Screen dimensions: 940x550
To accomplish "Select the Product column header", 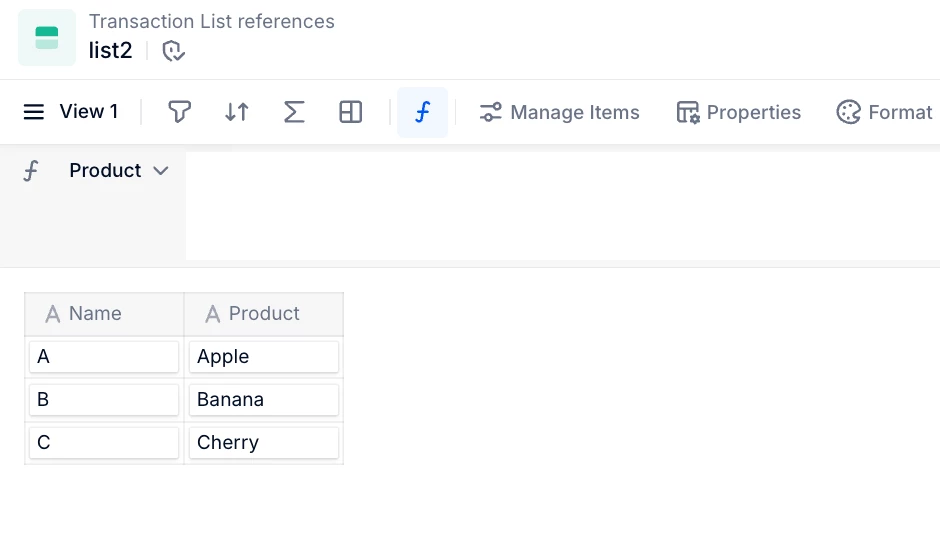I will click(264, 314).
